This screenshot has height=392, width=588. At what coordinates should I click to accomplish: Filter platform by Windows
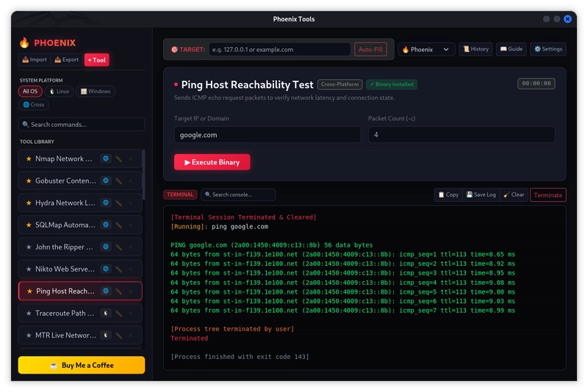coord(96,91)
